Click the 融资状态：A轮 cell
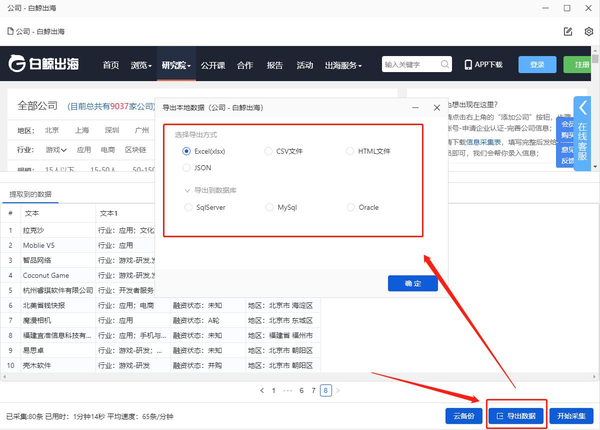This screenshot has height=430, width=600. pos(208,320)
